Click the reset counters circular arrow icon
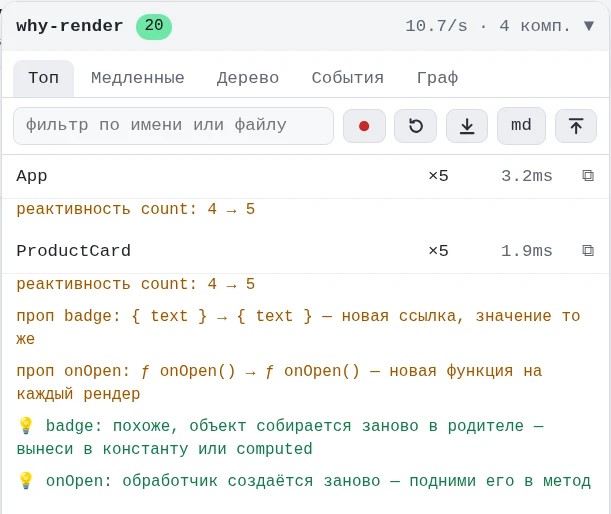 [x=415, y=126]
